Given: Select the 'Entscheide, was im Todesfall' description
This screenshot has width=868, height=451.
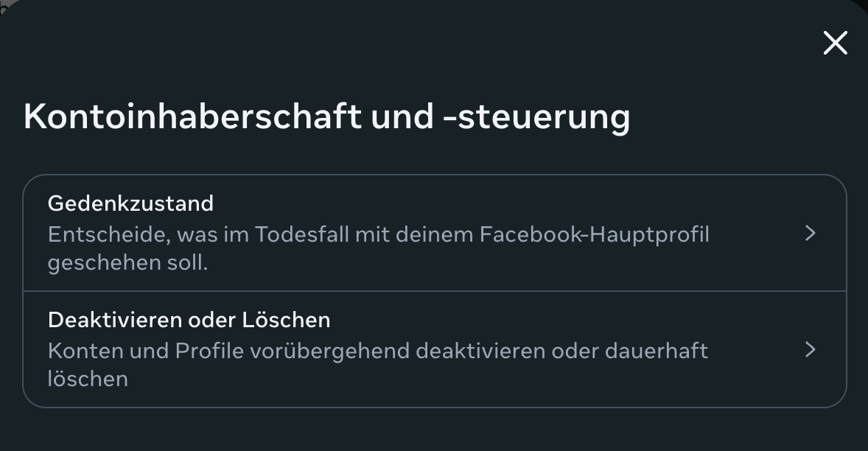Looking at the screenshot, I should tap(378, 234).
